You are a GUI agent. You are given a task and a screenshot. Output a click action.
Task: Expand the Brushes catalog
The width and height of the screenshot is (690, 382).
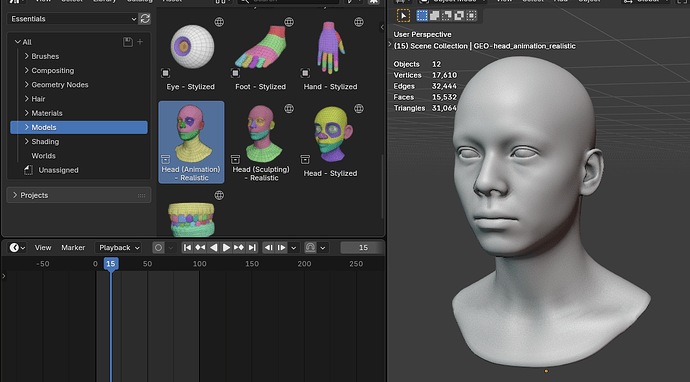click(x=26, y=56)
